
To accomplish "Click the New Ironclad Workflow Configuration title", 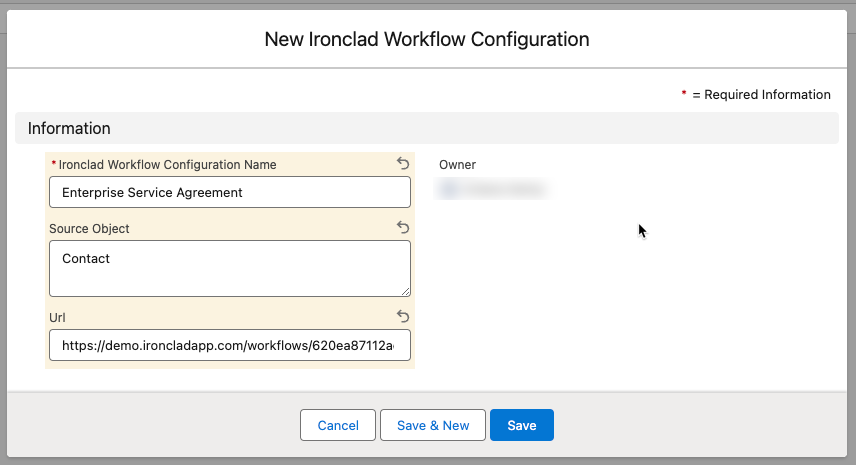I will pos(427,39).
